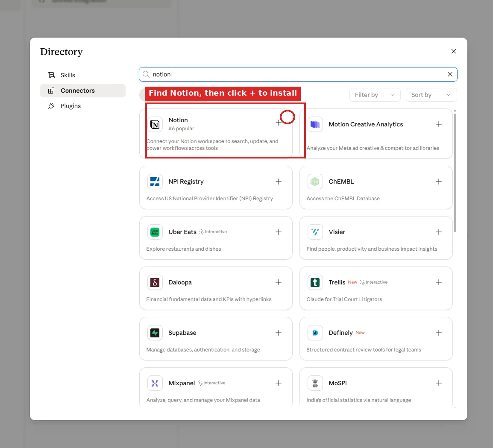Add ChEMBL connector with plus icon

click(x=439, y=182)
